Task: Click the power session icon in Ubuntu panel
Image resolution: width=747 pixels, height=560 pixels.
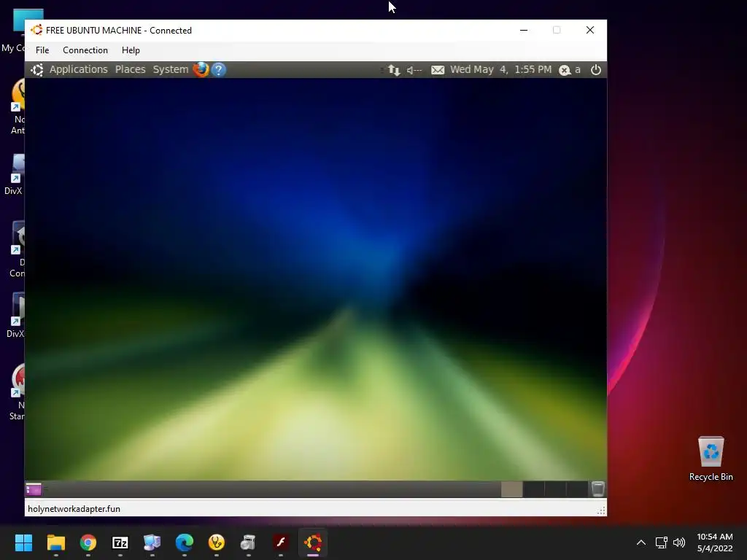Action: (595, 70)
